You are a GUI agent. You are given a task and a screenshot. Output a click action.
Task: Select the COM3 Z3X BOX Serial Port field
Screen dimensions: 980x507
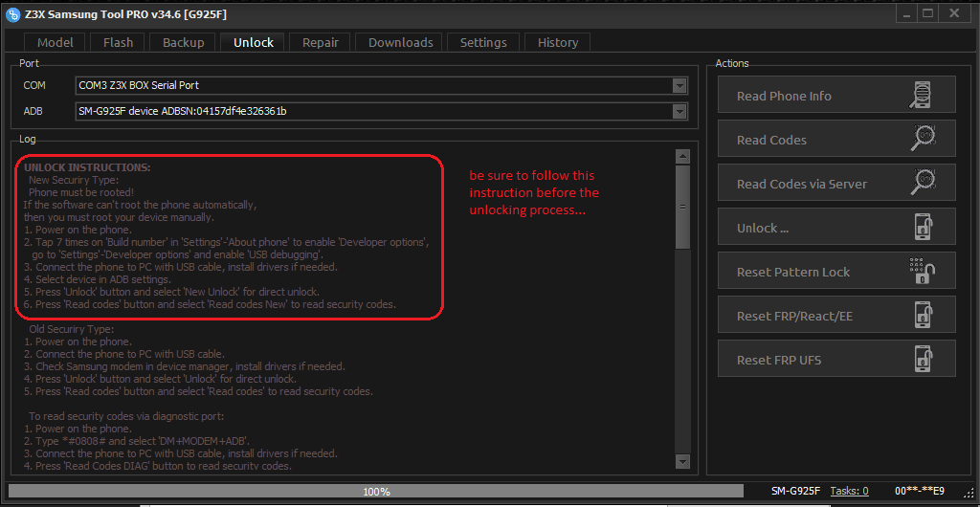pos(381,85)
